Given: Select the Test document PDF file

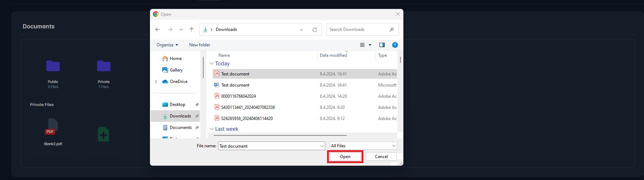Looking at the screenshot, I should [235, 74].
